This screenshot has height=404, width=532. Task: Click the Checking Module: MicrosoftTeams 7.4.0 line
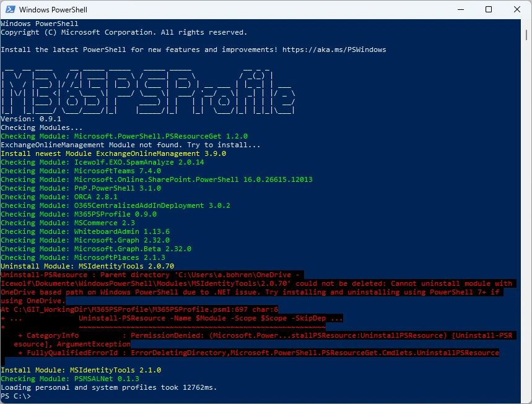pos(81,171)
